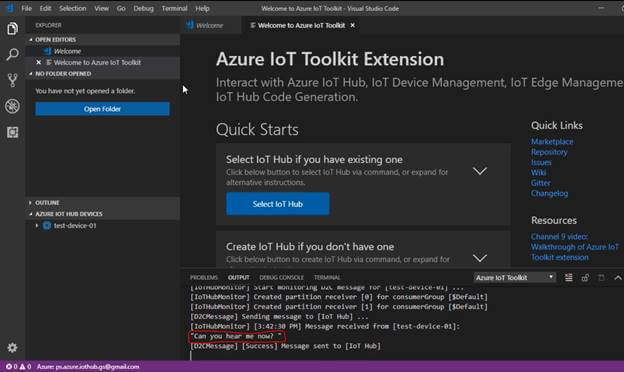Switch to the Debug Console panel tab

point(281,278)
